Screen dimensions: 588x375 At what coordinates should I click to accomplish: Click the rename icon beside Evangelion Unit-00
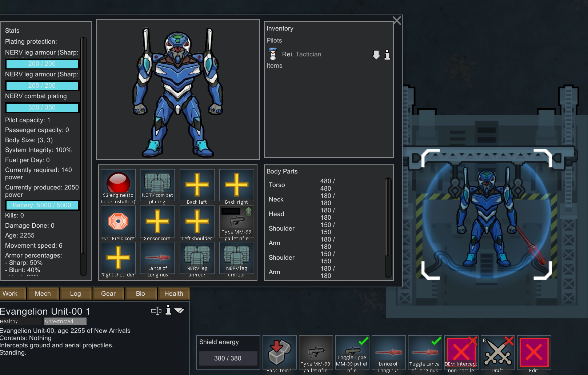point(156,311)
